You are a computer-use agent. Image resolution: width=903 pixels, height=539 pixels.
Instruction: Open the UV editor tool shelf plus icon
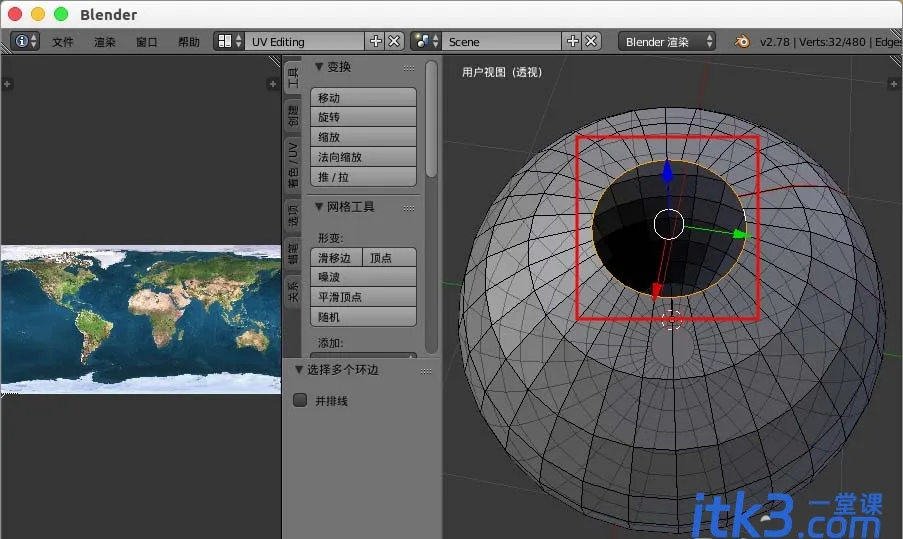[x=7, y=84]
